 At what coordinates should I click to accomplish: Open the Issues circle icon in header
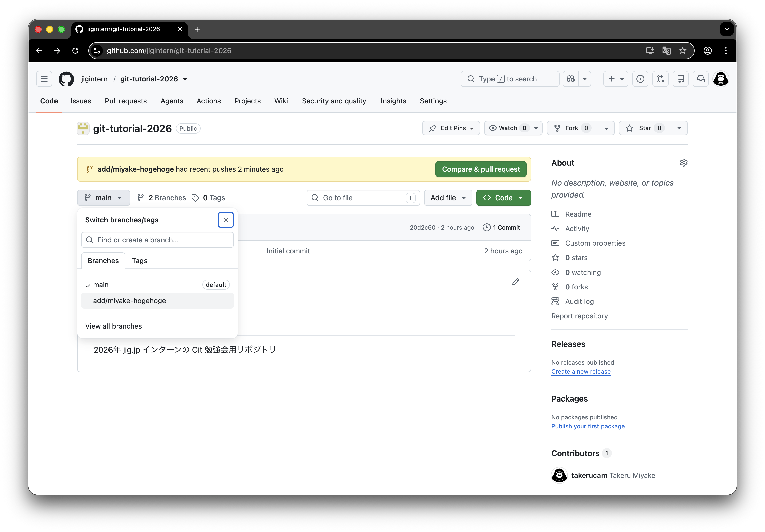[x=640, y=79]
